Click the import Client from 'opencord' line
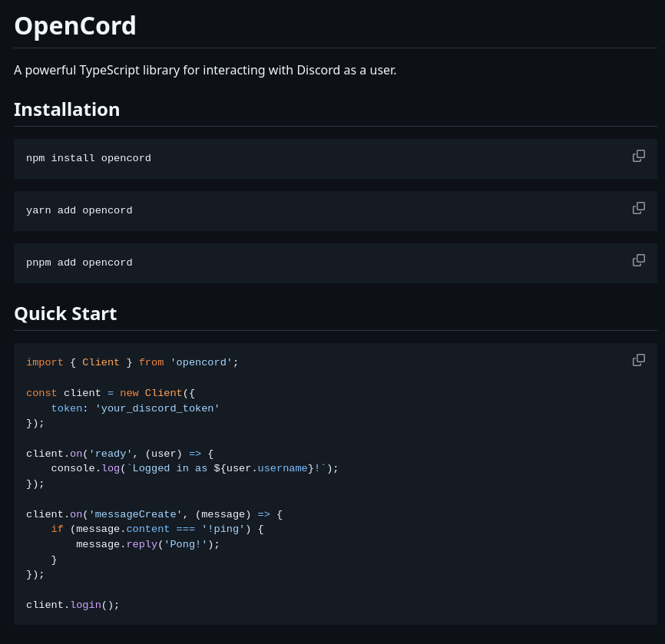The image size is (665, 644). (132, 362)
